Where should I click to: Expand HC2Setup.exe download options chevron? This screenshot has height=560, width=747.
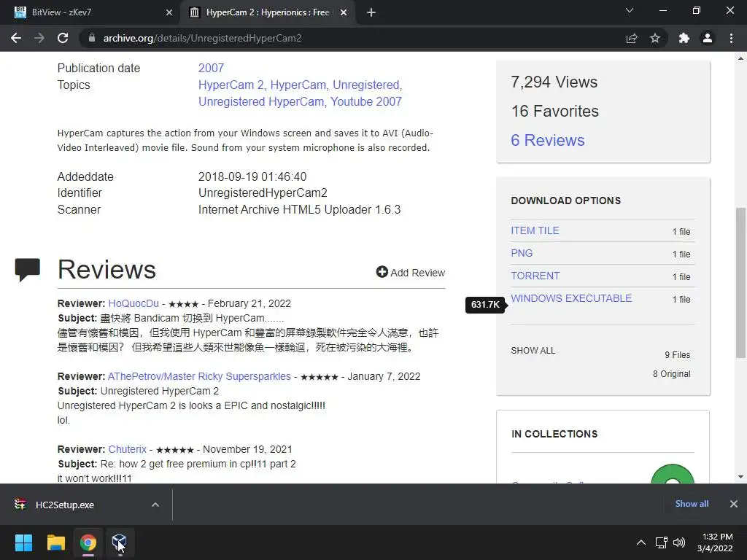click(x=155, y=505)
